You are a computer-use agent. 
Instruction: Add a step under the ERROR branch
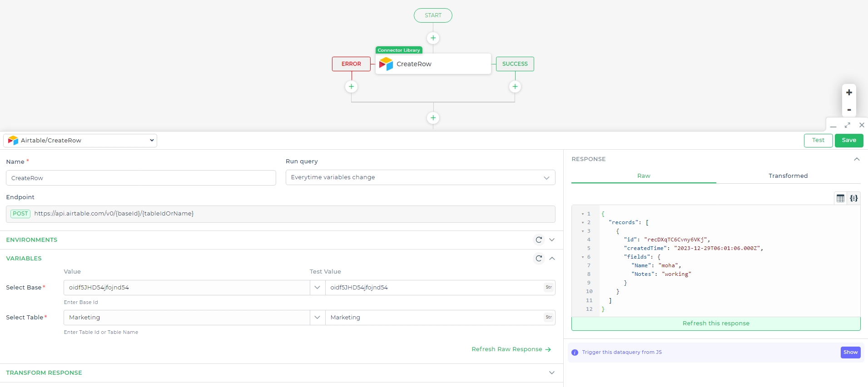pyautogui.click(x=351, y=87)
